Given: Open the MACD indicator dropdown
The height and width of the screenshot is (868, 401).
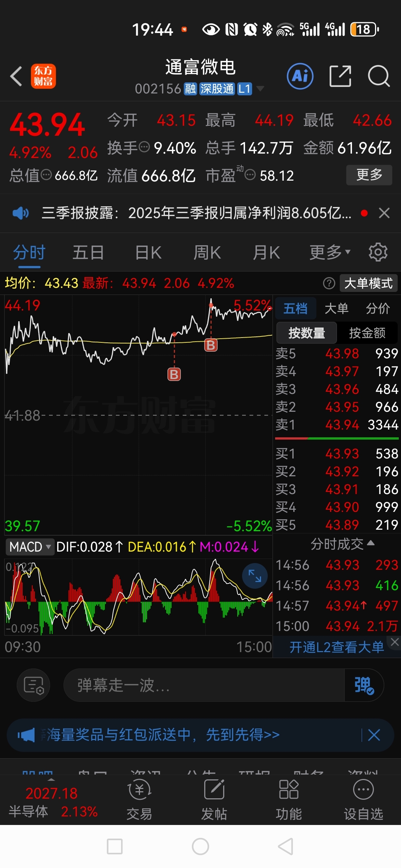Looking at the screenshot, I should pyautogui.click(x=30, y=547).
